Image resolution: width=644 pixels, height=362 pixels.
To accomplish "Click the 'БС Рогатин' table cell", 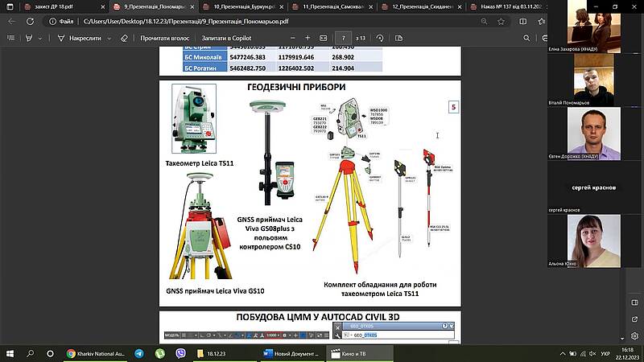I will (205, 68).
